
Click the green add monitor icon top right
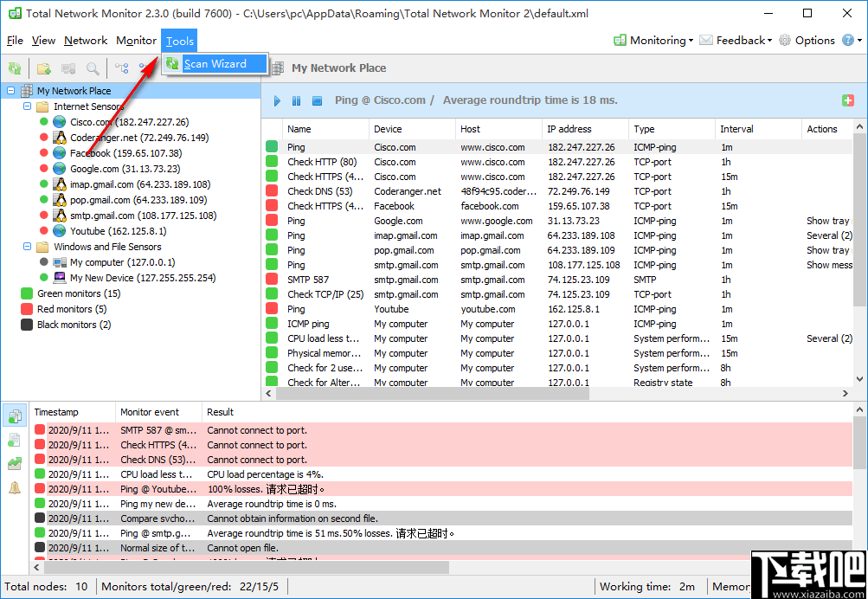click(847, 100)
